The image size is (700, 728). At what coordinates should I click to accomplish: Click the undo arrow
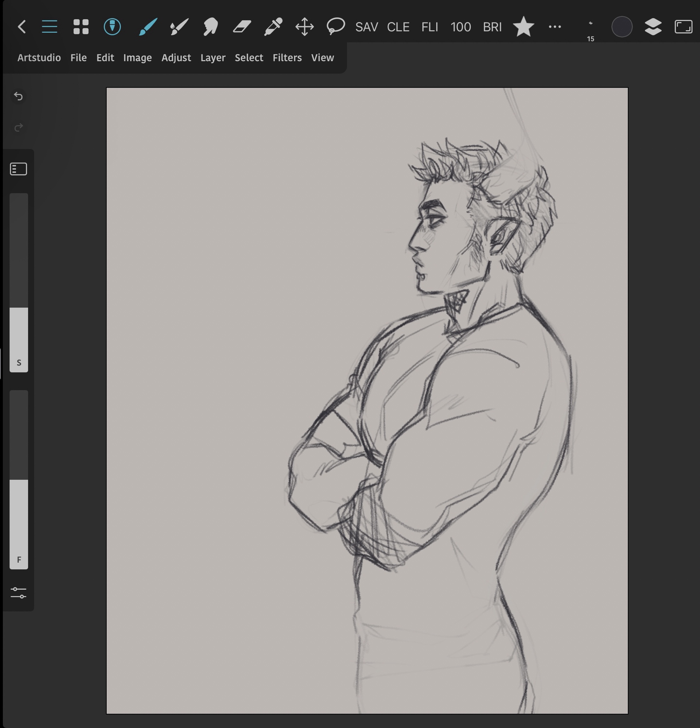pyautogui.click(x=19, y=96)
